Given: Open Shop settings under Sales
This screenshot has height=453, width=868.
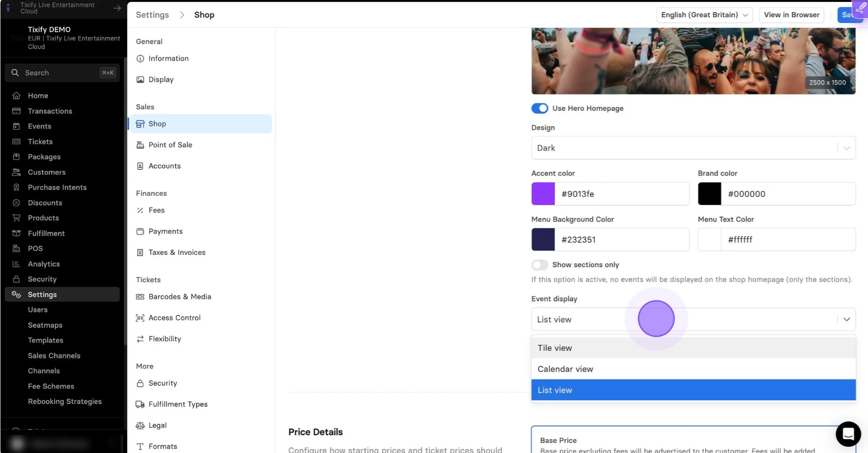Looking at the screenshot, I should (201, 124).
